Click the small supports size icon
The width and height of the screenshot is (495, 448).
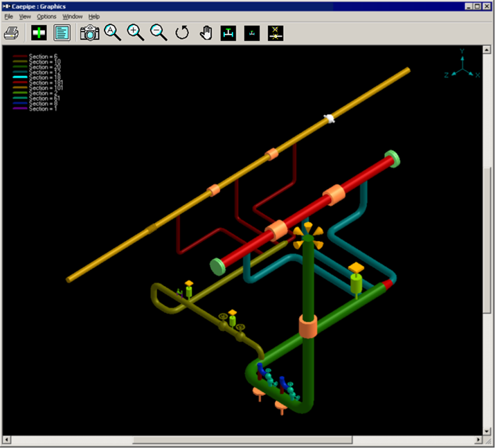click(252, 33)
